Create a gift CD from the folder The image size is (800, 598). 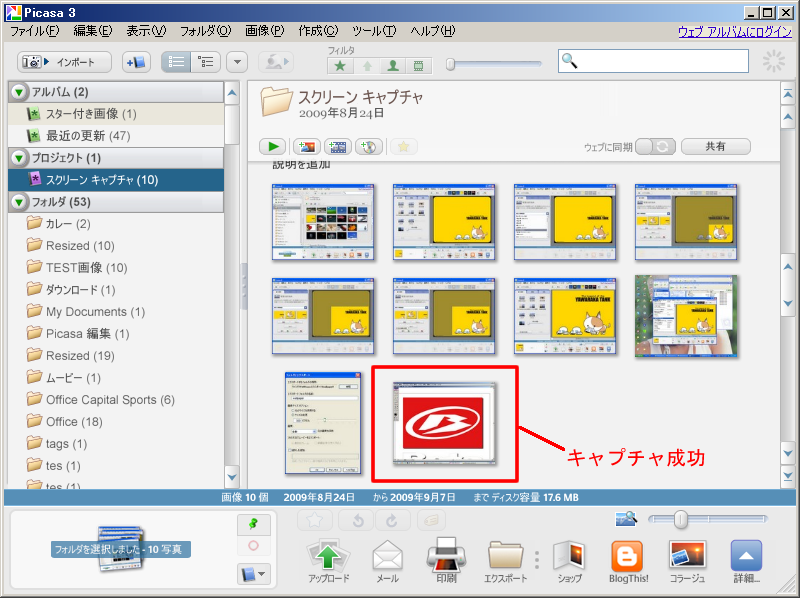[369, 147]
